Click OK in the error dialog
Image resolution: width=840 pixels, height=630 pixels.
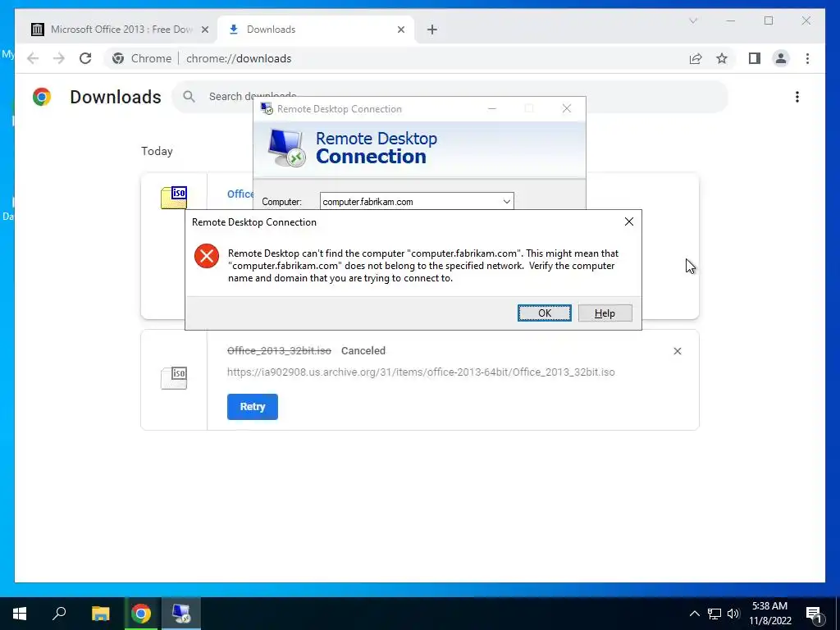click(x=545, y=313)
